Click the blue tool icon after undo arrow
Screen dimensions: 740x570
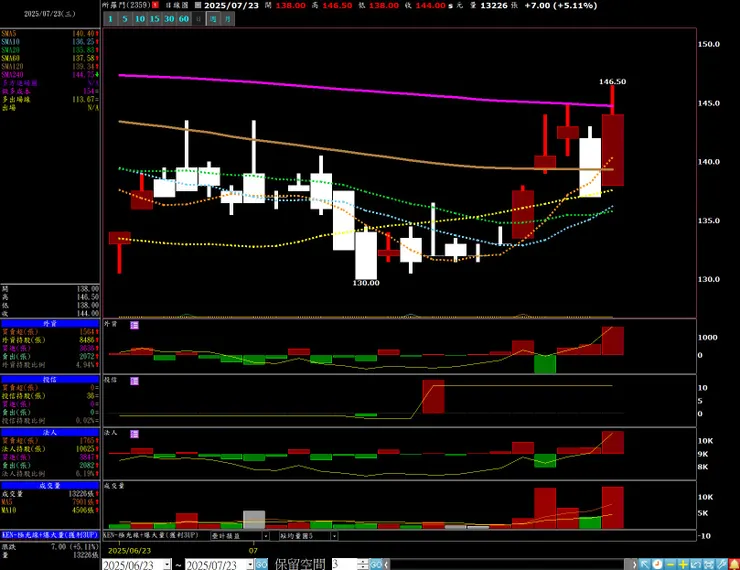pos(708,564)
